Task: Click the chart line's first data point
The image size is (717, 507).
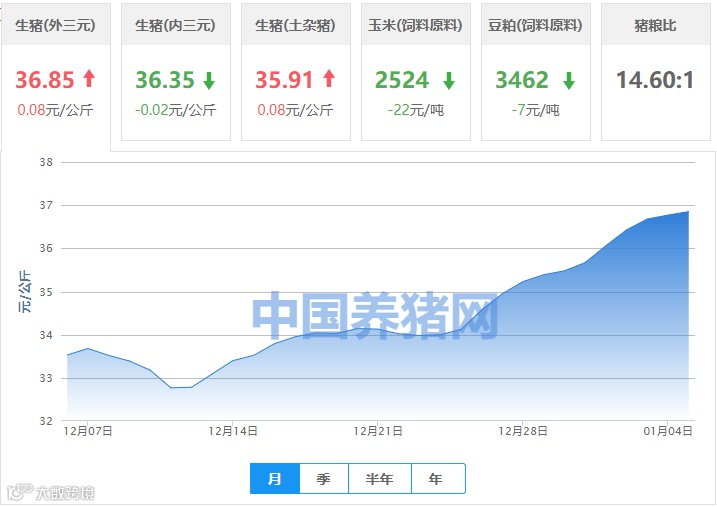Action: pyautogui.click(x=68, y=355)
